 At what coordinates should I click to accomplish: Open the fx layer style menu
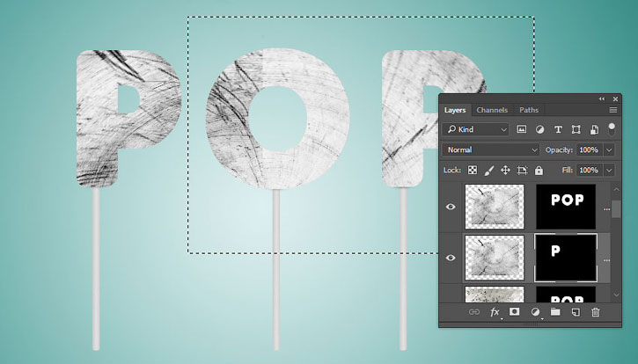(x=495, y=312)
